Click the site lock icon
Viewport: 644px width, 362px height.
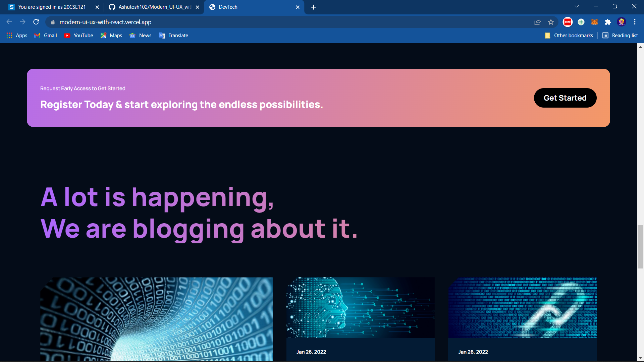(53, 22)
